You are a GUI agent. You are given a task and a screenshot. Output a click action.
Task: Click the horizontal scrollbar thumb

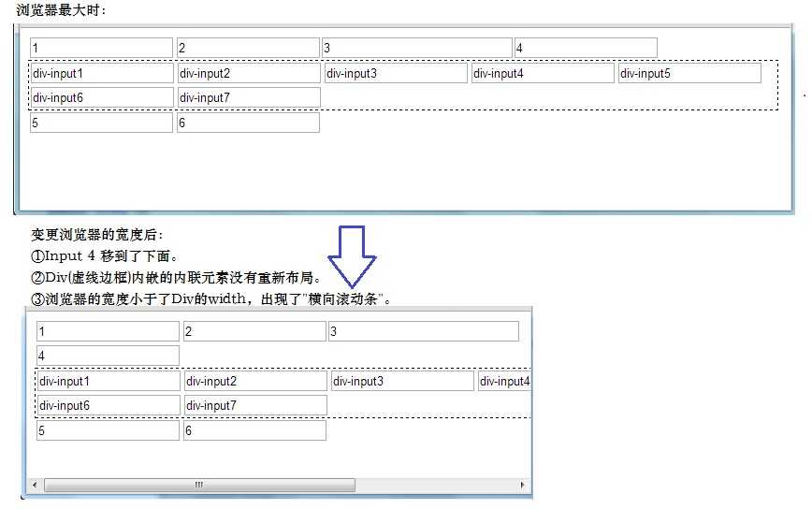coord(199,485)
